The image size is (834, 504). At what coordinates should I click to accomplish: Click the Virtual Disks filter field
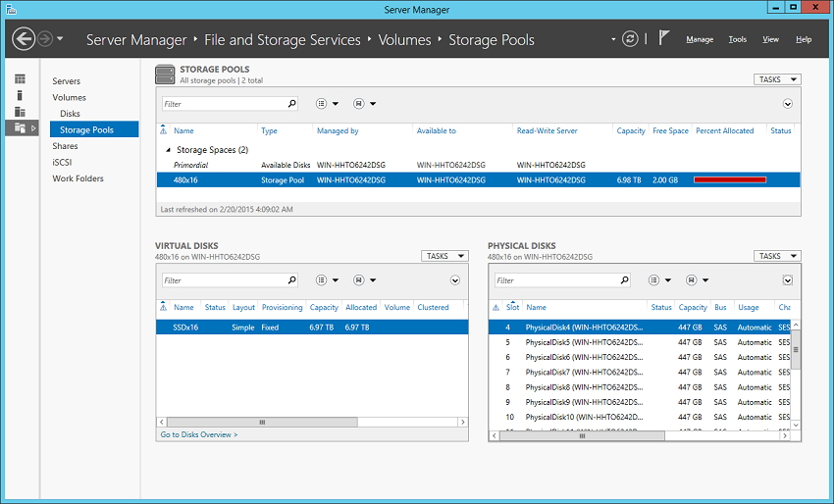click(224, 280)
